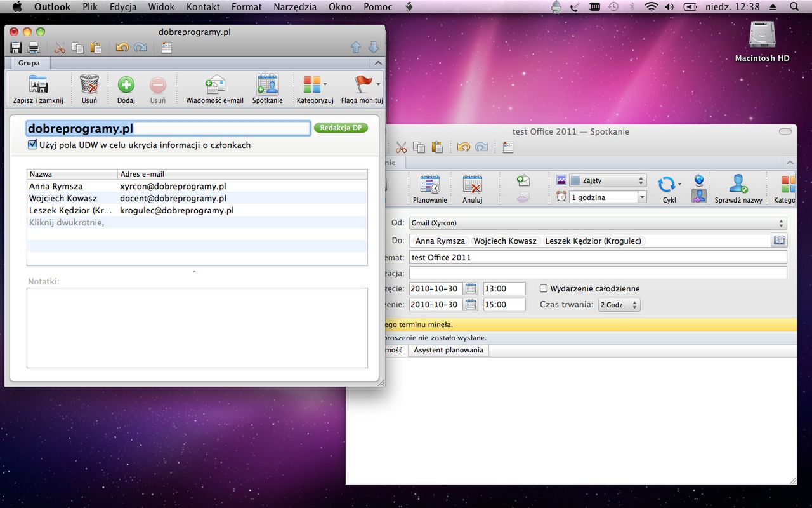Select the Anna Rymsza row in member list
812x508 pixels.
click(197, 186)
